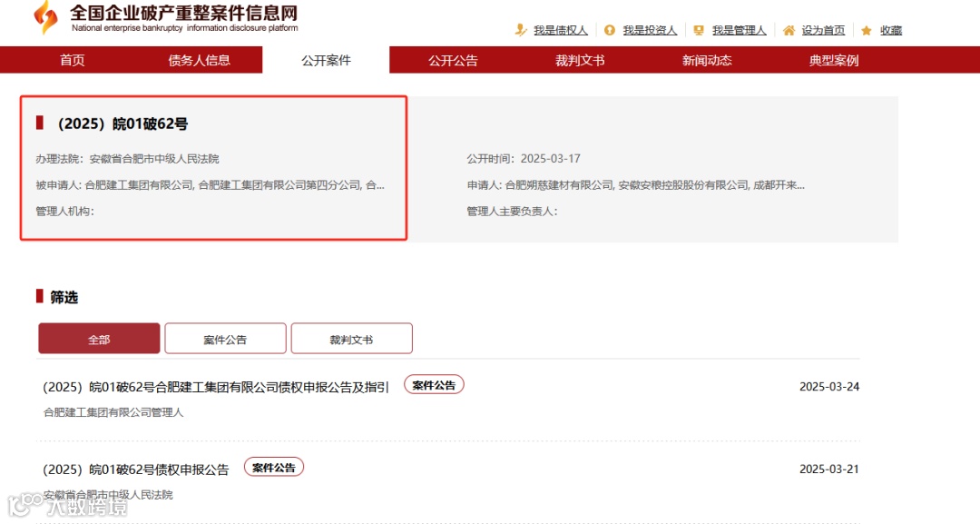The width and height of the screenshot is (980, 524).
Task: Open the 典型案例 navigation tab
Action: coord(834,60)
